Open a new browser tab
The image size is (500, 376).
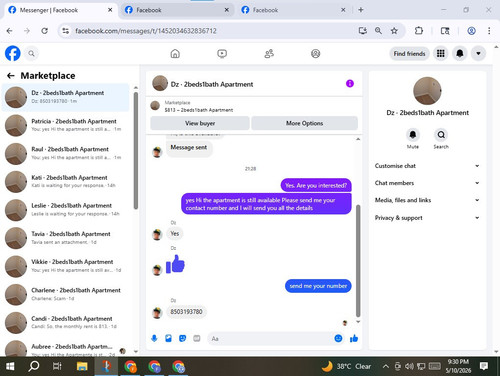(x=361, y=10)
